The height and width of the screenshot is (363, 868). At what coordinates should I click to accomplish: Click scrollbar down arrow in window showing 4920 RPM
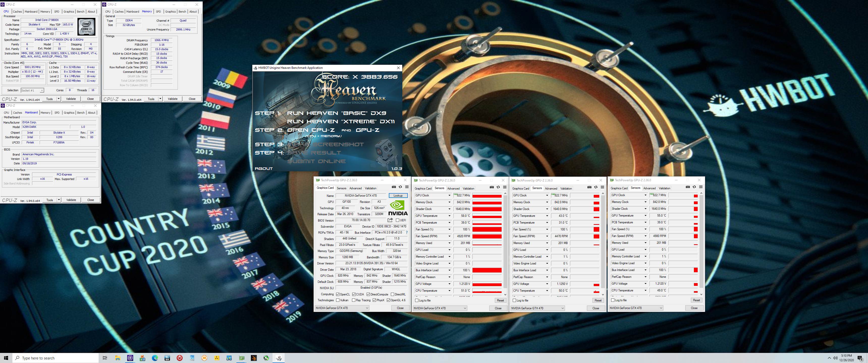pos(505,294)
